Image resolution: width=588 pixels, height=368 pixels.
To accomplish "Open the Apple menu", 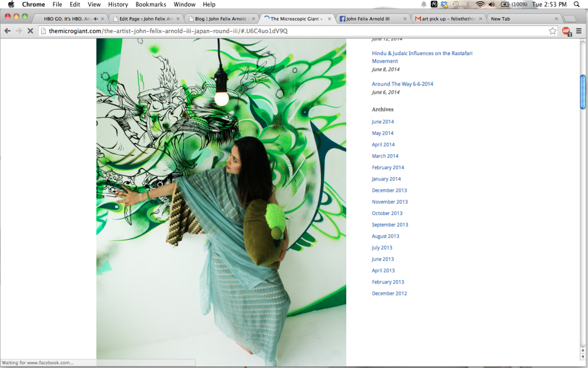I will [11, 5].
